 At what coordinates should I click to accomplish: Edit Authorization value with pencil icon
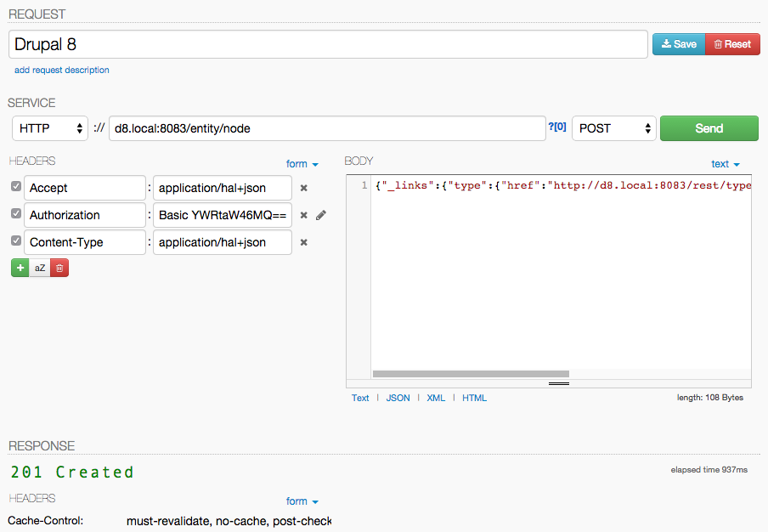(x=321, y=215)
